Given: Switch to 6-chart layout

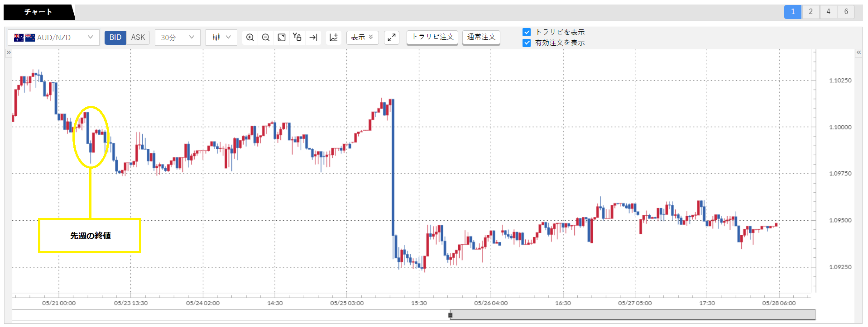Looking at the screenshot, I should [x=846, y=12].
